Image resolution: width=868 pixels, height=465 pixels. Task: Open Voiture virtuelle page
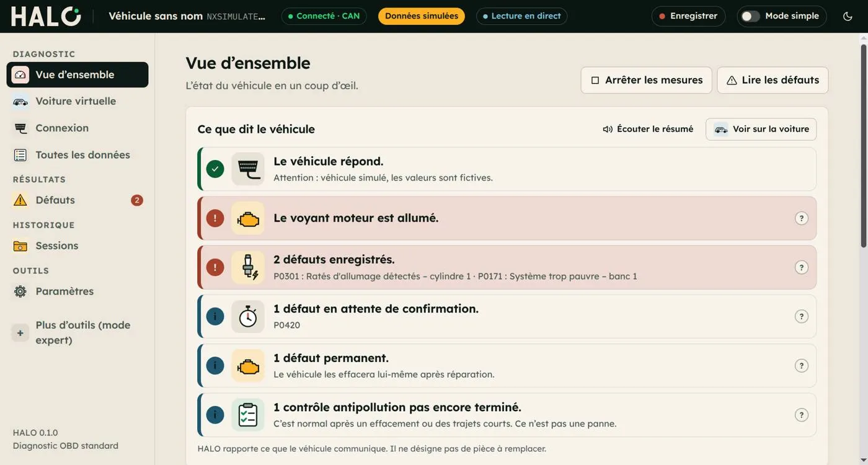77,101
